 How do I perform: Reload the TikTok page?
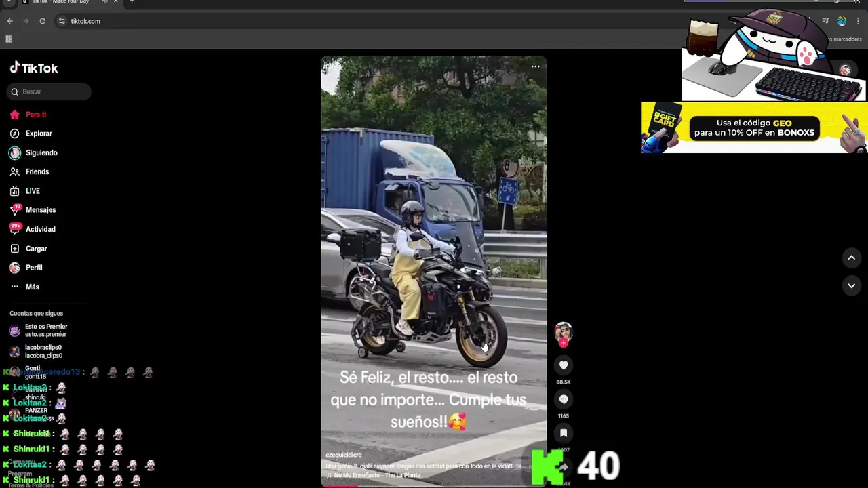(x=42, y=21)
